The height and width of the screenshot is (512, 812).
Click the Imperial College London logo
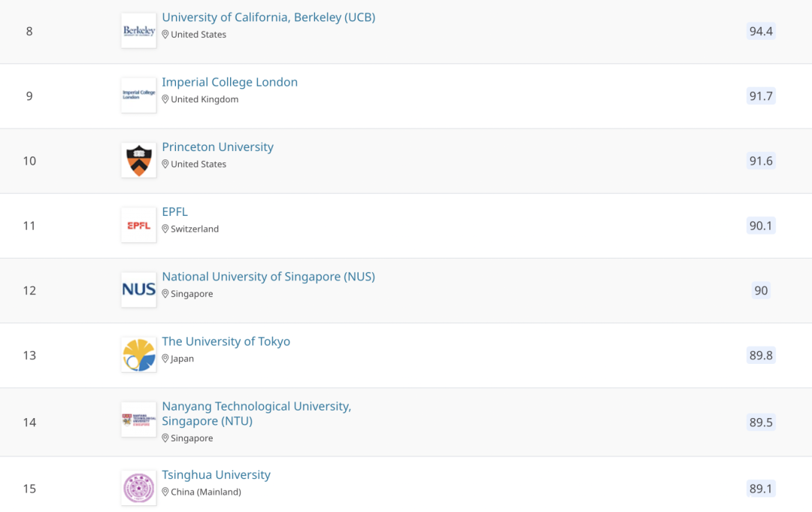(x=138, y=95)
